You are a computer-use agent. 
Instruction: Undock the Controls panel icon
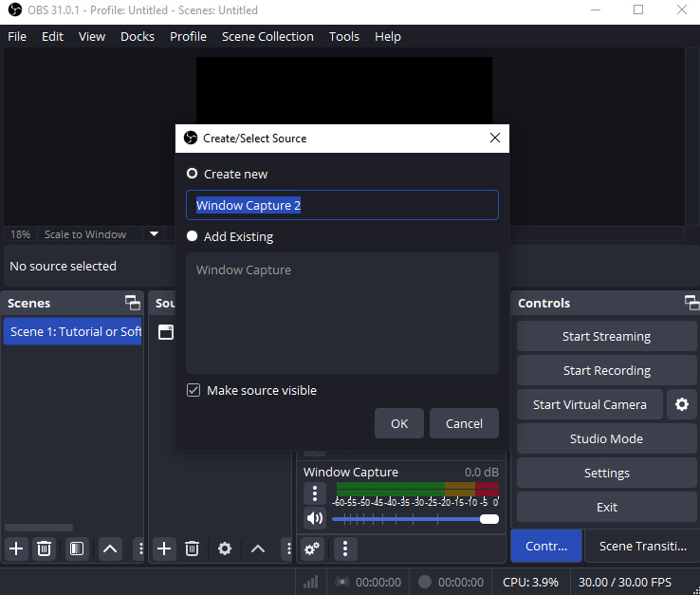click(691, 303)
